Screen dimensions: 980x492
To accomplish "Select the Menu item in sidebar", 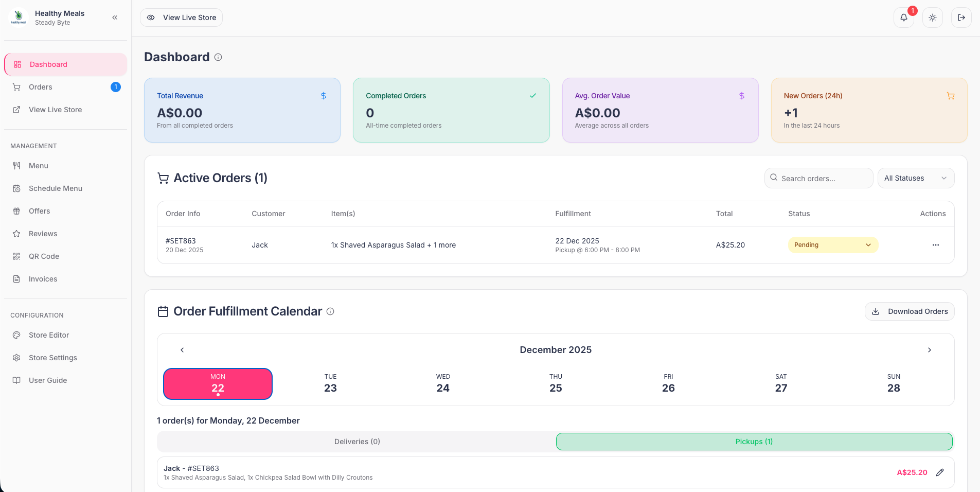I will point(39,165).
